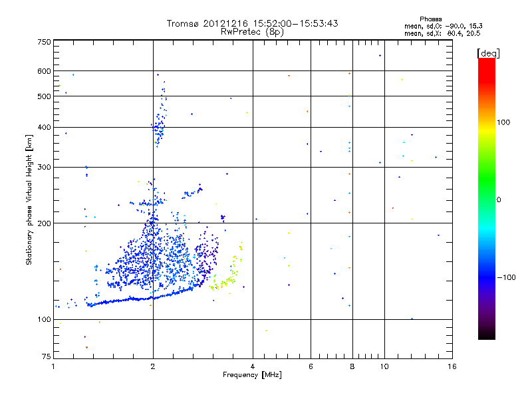This screenshot has width=532, height=399.
Task: Select the 'mean, sd,O: -90.0, 15.3' line
Action: tap(443, 26)
